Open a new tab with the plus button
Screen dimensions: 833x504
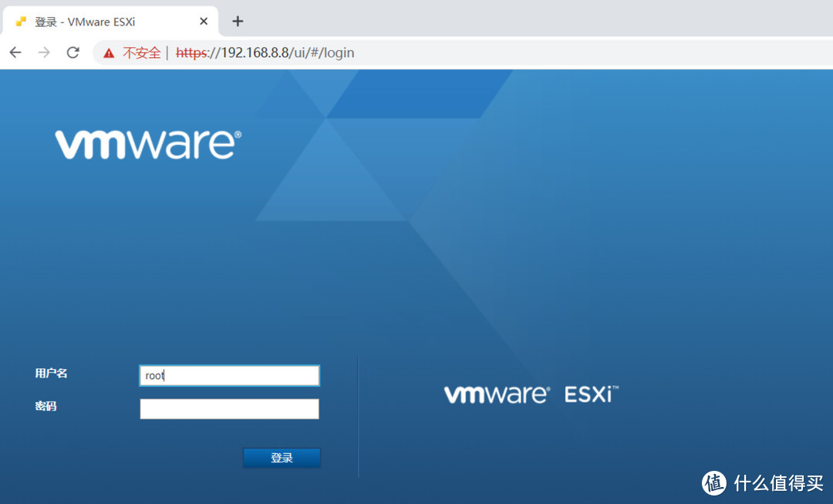(x=238, y=22)
